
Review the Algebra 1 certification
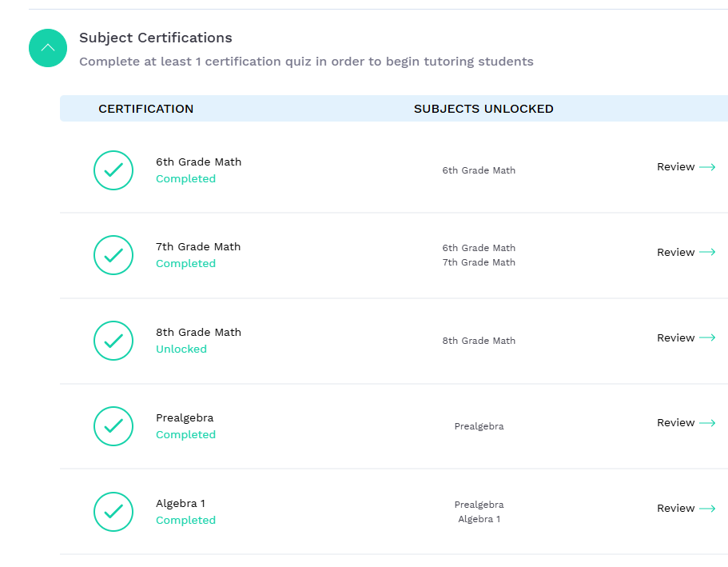click(686, 509)
